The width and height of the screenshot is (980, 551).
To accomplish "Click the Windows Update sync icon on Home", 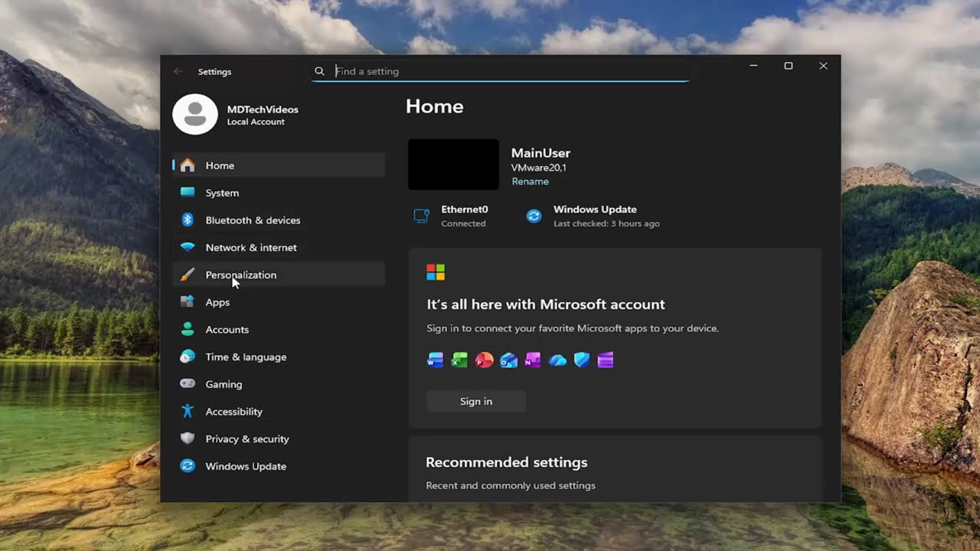I will pyautogui.click(x=534, y=216).
